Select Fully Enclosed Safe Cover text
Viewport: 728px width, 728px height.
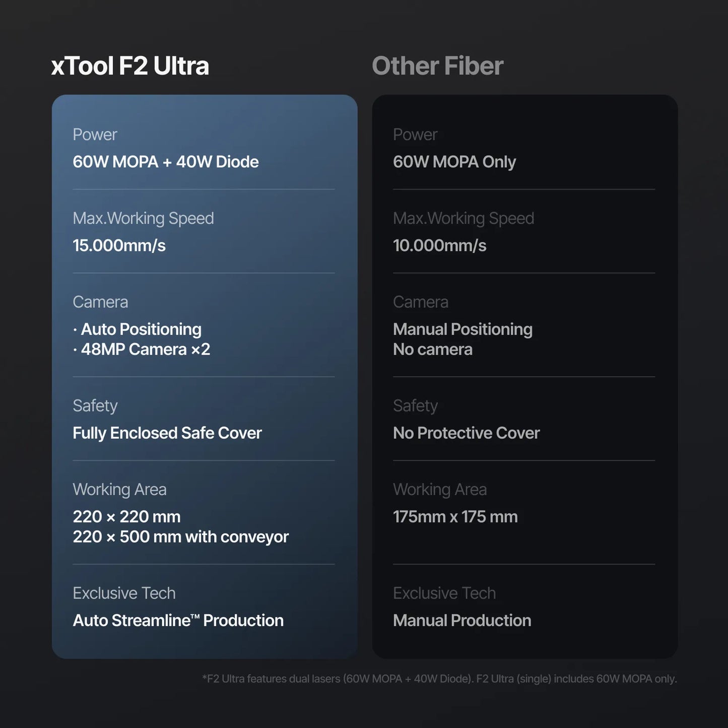click(x=167, y=433)
